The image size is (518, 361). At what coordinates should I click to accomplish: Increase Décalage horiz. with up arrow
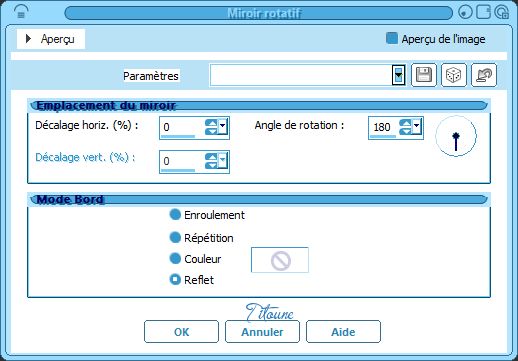coord(211,123)
